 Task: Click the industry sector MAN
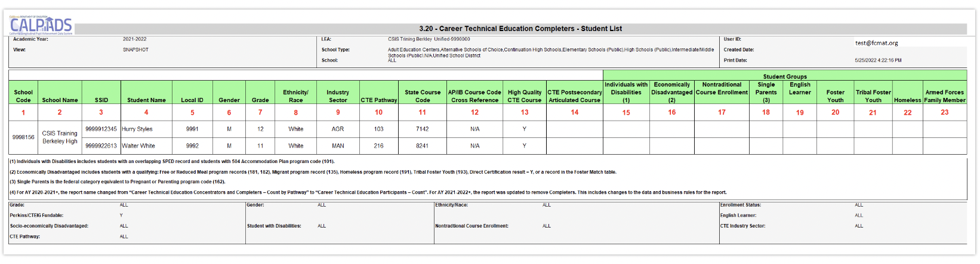click(x=338, y=146)
